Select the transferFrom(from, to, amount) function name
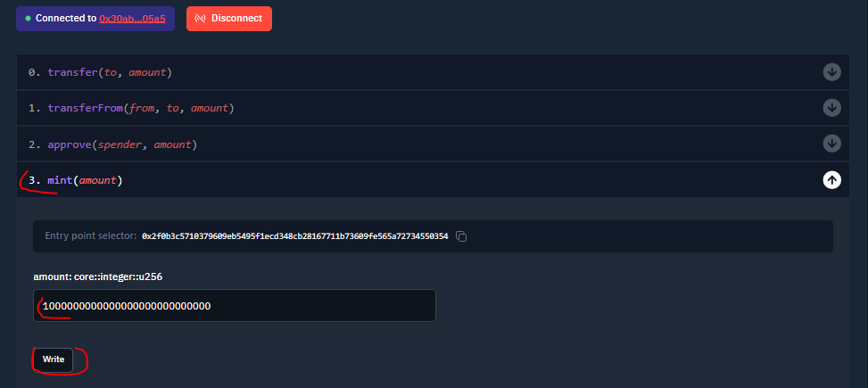This screenshot has width=868, height=388. pyautogui.click(x=141, y=109)
